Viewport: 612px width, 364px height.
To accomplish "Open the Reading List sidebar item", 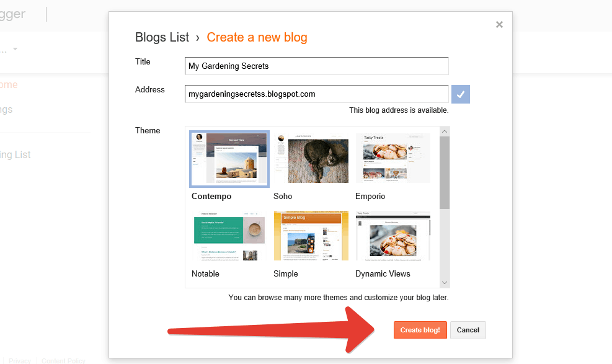I will point(16,155).
